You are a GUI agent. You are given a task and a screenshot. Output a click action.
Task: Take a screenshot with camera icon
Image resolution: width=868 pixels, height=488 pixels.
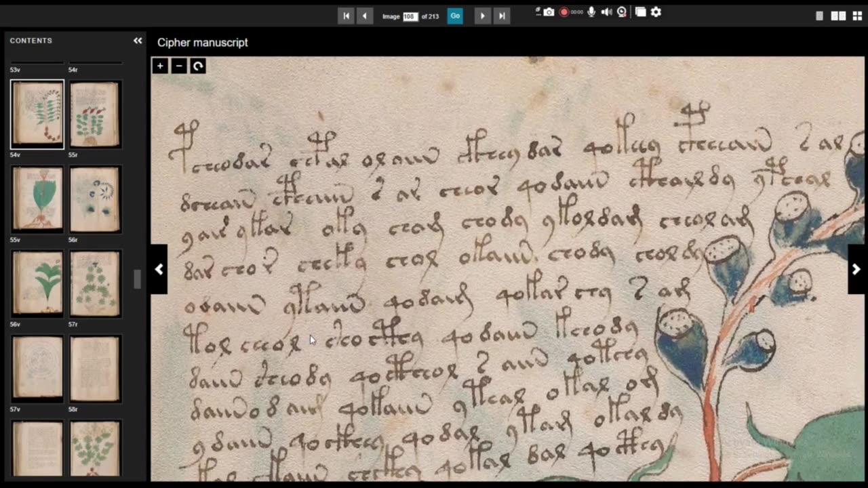point(549,12)
